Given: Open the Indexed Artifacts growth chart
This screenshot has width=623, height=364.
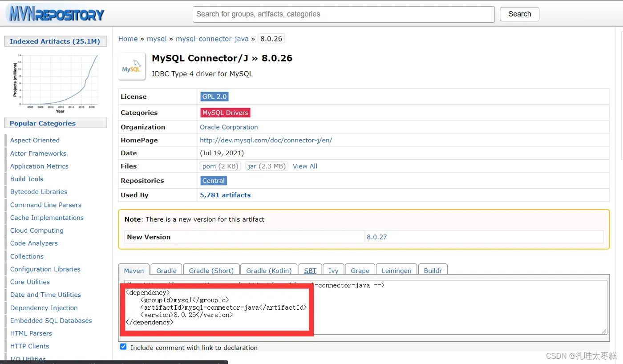Looking at the screenshot, I should click(x=56, y=83).
